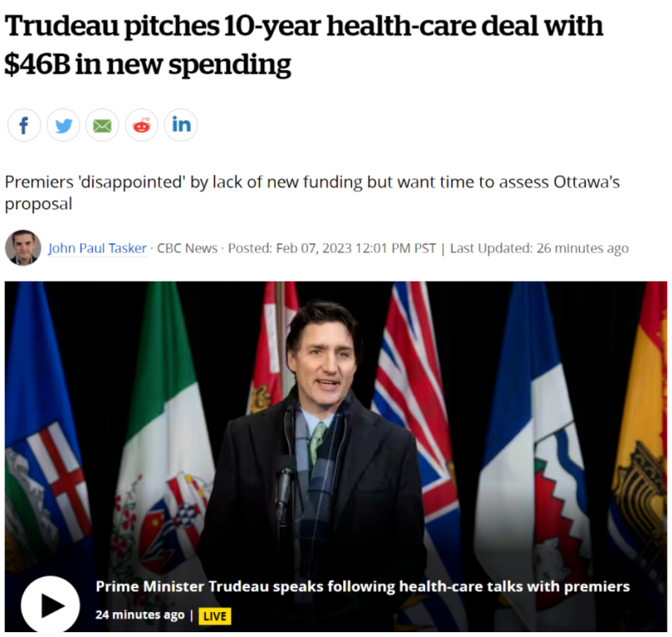This screenshot has width=672, height=637.
Task: Click the CBC News byline text
Action: (x=187, y=248)
